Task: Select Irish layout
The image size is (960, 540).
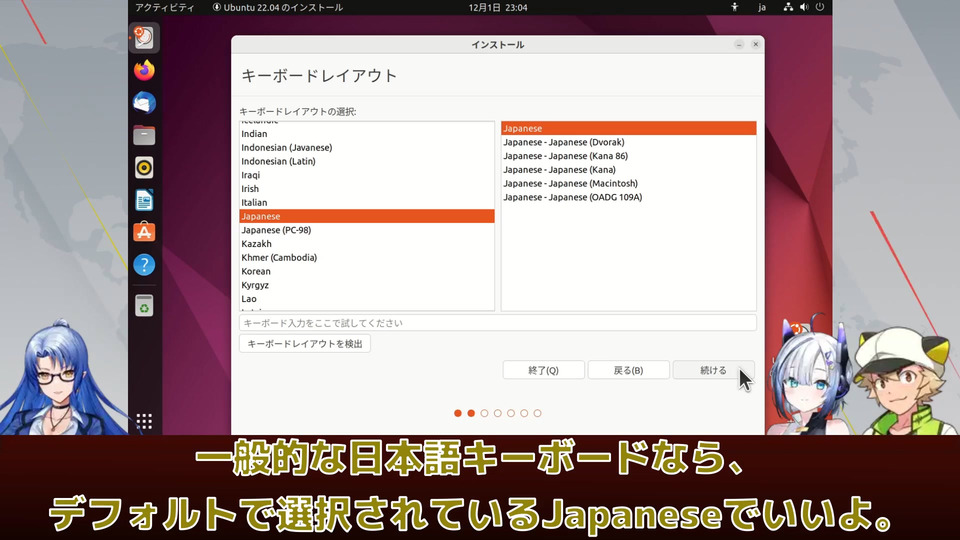Action: coord(367,189)
